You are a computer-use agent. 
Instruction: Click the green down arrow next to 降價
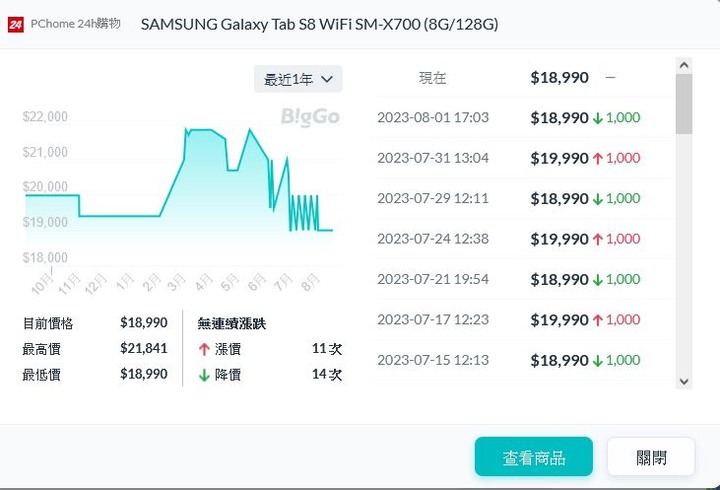tap(204, 375)
